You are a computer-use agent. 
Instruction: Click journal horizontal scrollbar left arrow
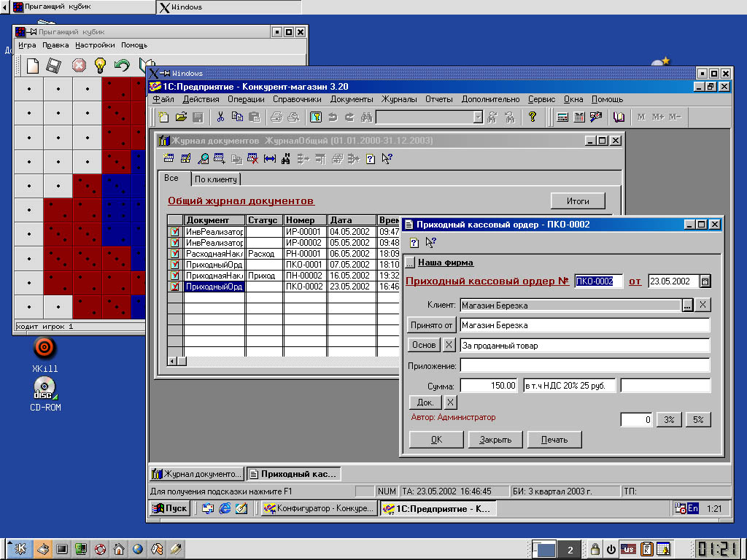pos(172,362)
